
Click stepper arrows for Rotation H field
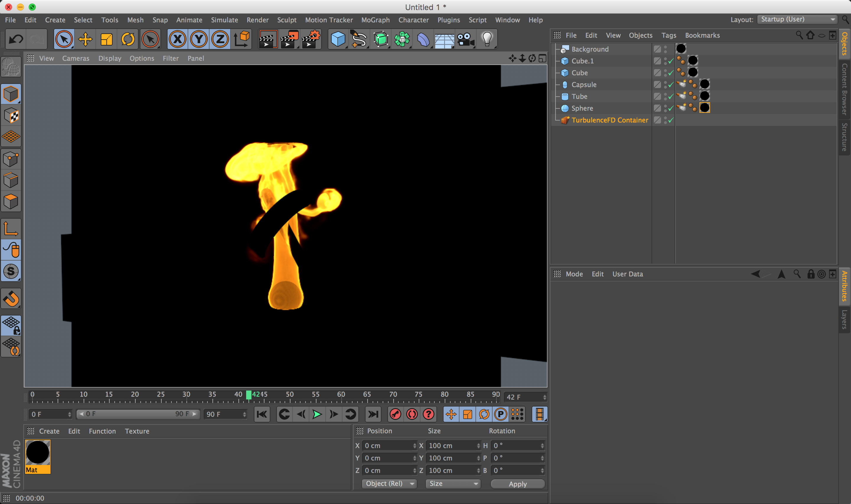(x=542, y=446)
